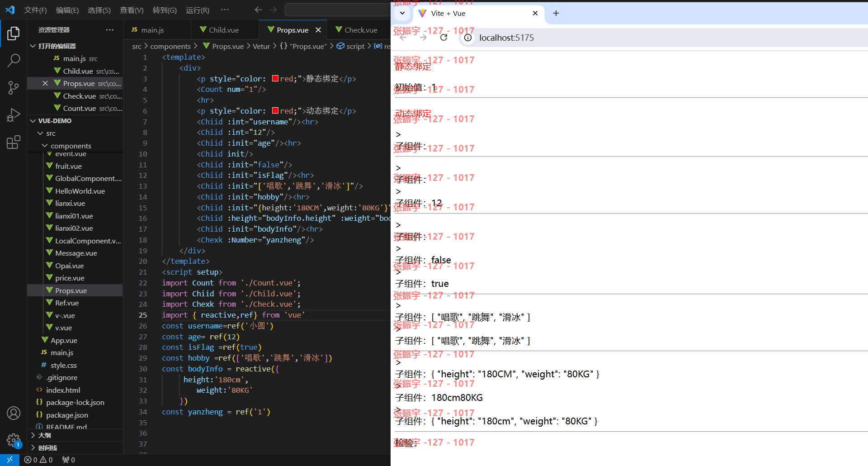
Task: Click the VS Code command center search box
Action: pos(338,10)
